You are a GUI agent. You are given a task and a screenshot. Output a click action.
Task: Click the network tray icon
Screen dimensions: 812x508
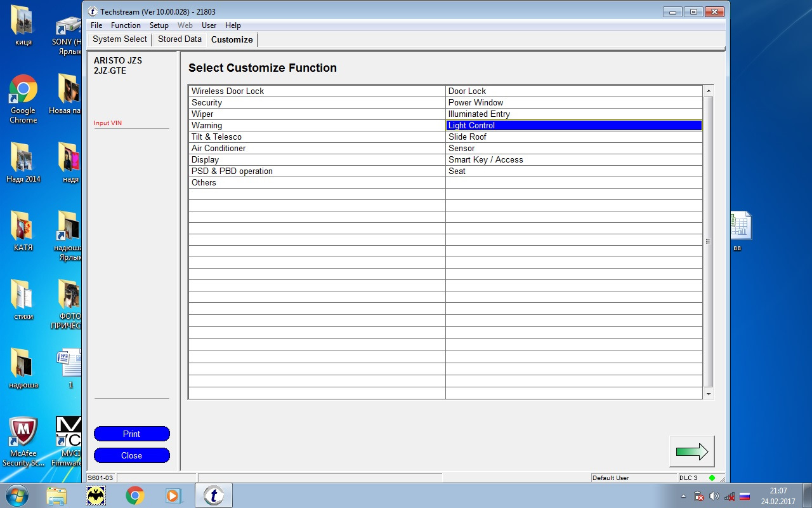[x=730, y=496]
